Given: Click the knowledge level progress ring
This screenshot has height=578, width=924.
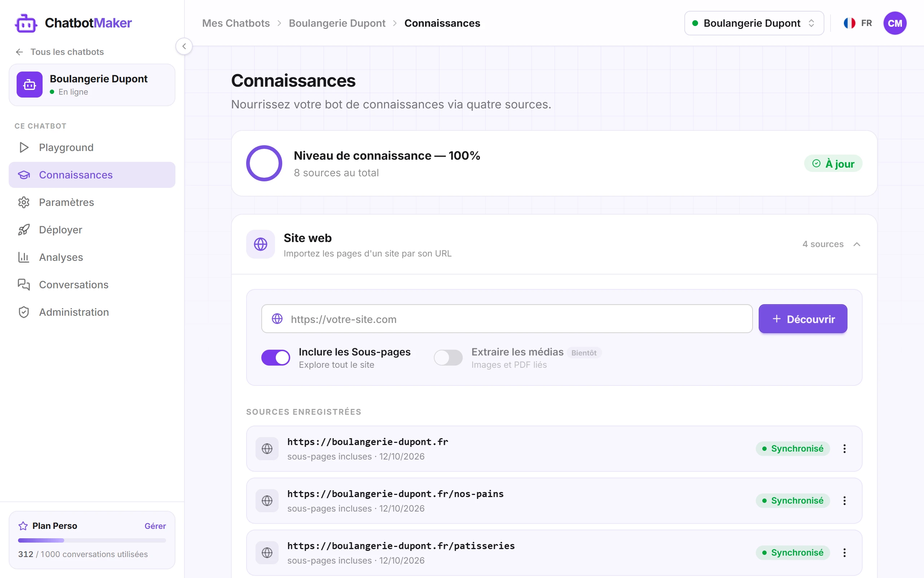Looking at the screenshot, I should (x=264, y=163).
